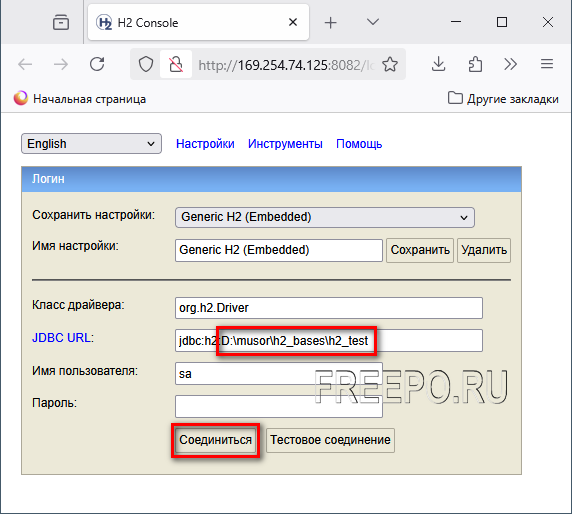Screen dimensions: 572x514
Task: Bookmark this page with the star icon
Action: pyautogui.click(x=390, y=65)
